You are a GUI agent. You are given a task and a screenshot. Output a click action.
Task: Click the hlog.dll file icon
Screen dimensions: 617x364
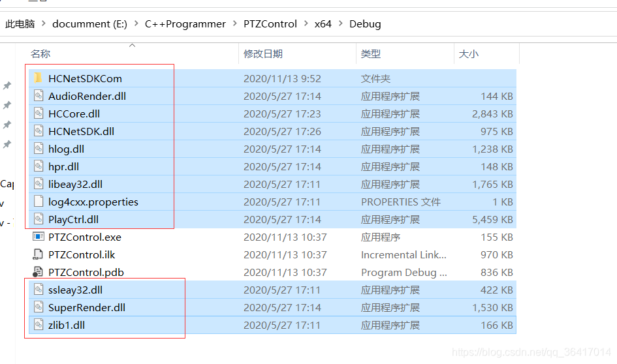pyautogui.click(x=38, y=149)
